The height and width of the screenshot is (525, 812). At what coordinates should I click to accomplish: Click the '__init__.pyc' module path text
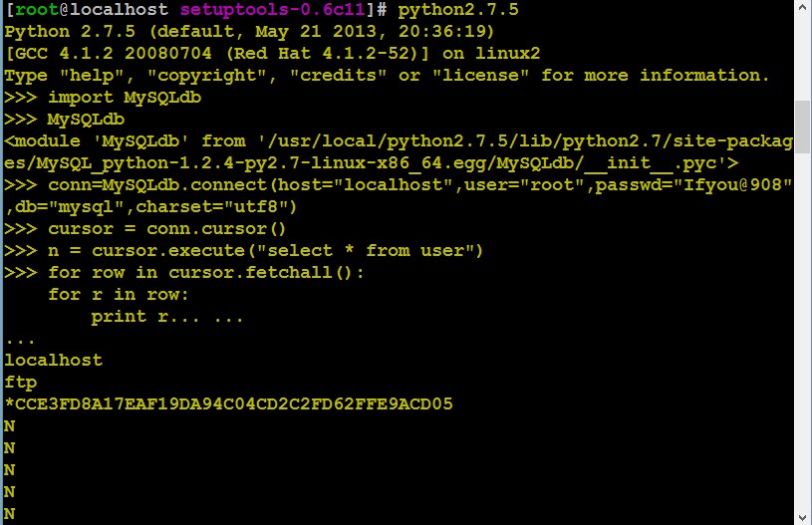coord(654,163)
